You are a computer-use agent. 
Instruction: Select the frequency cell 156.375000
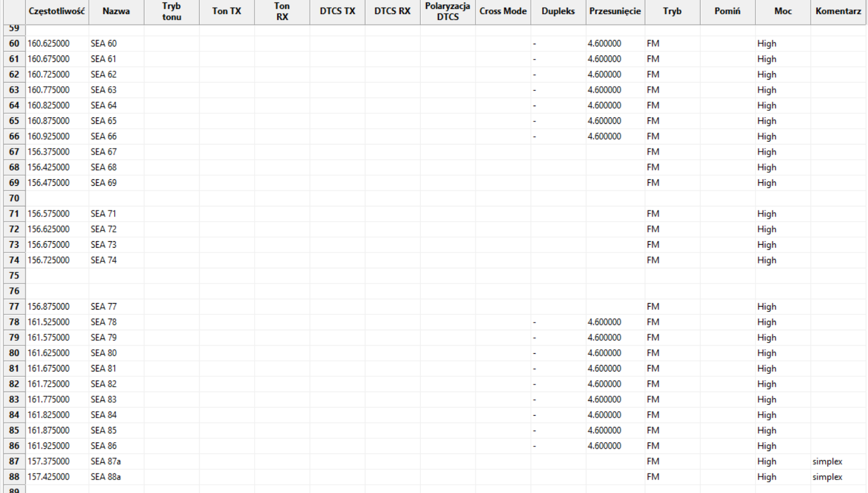(49, 152)
